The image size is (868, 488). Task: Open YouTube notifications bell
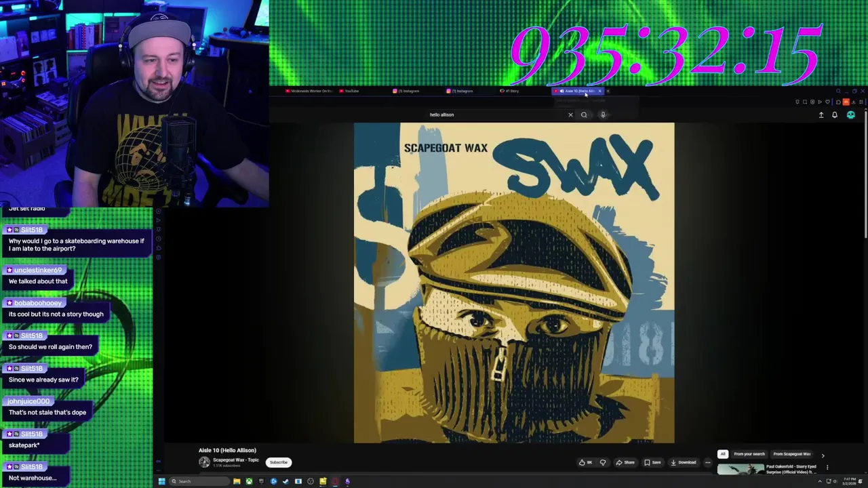[835, 115]
